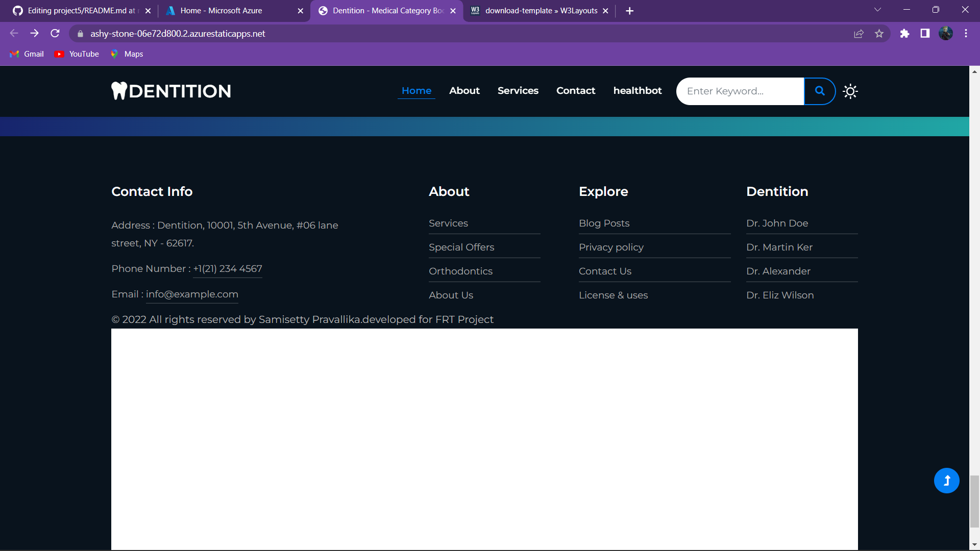This screenshot has height=551, width=980.
Task: Reload the page
Action: 55,34
